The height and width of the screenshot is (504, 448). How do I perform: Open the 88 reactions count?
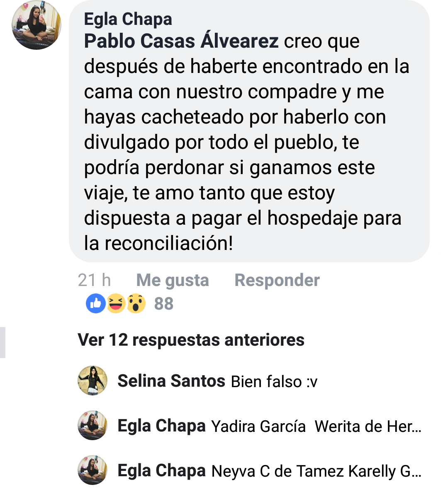coord(164,304)
